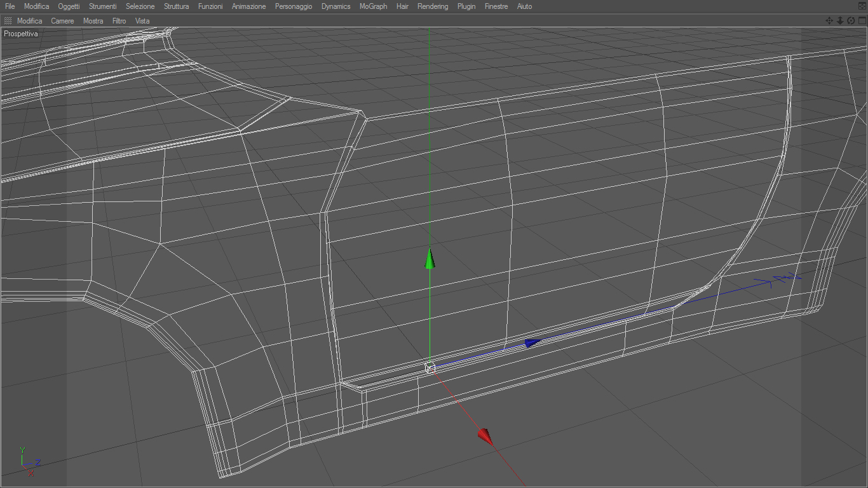Click the viewport pan (move camera) icon
This screenshot has height=488, width=868.
tap(829, 21)
